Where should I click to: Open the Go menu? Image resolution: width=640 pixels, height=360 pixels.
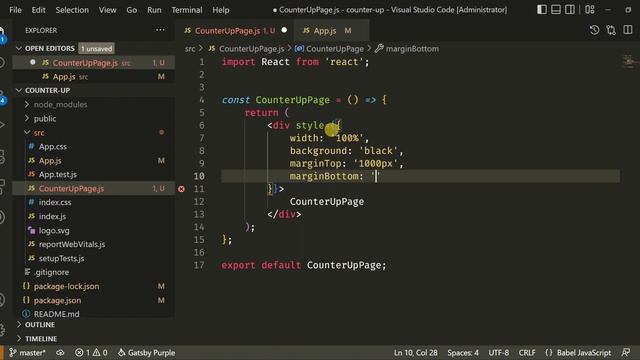pos(131,10)
